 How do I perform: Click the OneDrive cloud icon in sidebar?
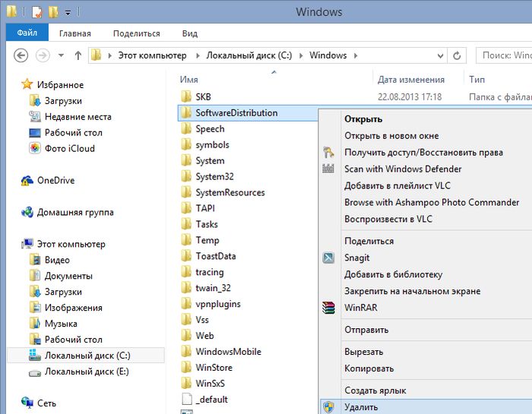pyautogui.click(x=27, y=181)
